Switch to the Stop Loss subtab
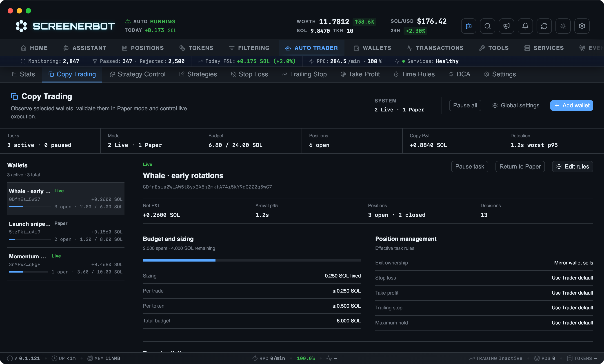 (x=250, y=74)
